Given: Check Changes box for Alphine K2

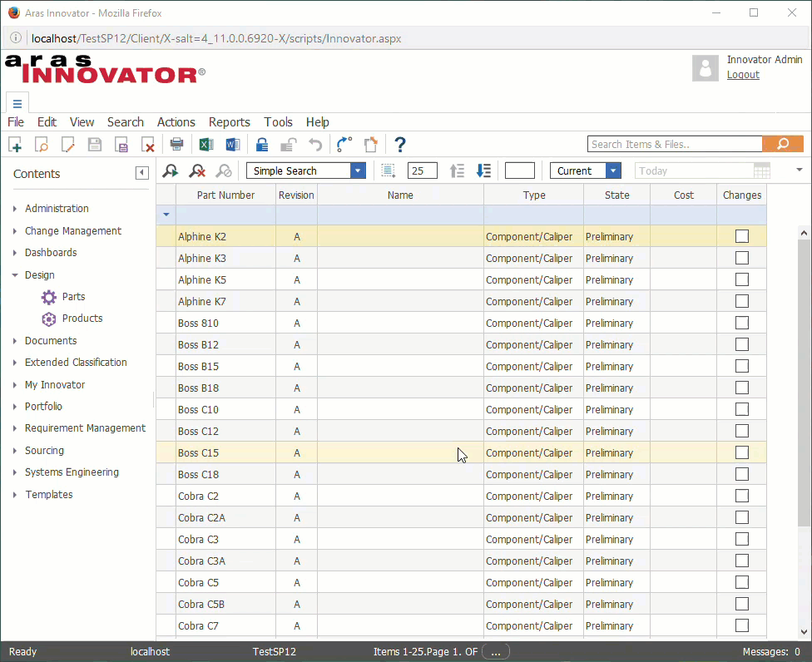Looking at the screenshot, I should [742, 236].
